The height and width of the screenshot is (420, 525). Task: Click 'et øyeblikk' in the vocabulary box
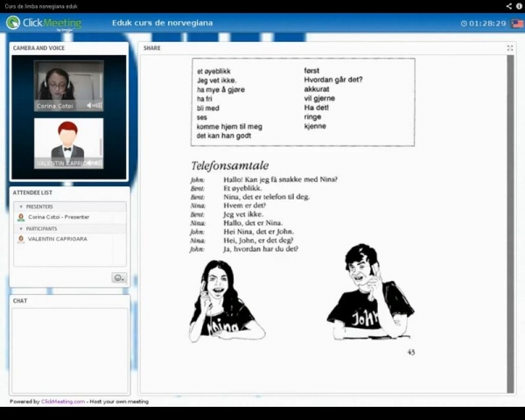coord(213,72)
